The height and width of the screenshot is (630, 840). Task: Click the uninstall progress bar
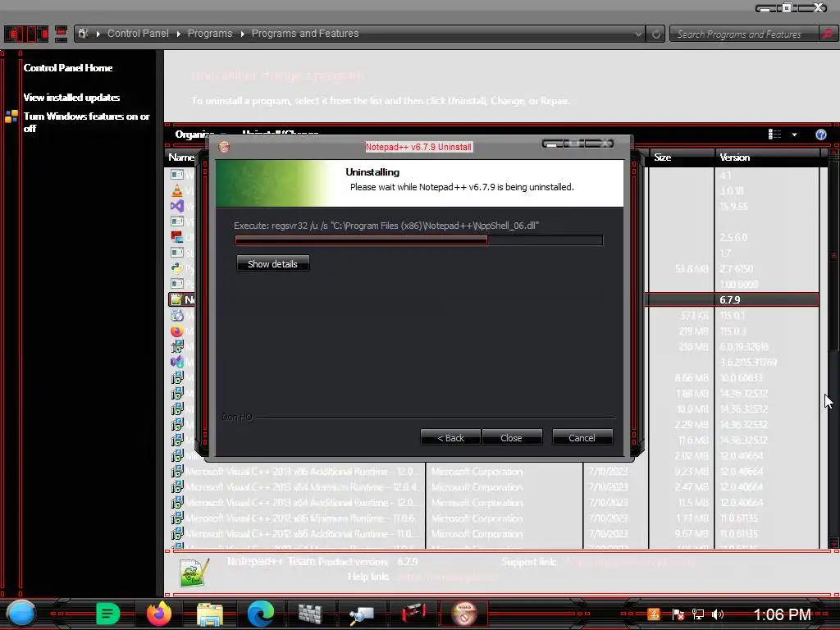click(419, 240)
